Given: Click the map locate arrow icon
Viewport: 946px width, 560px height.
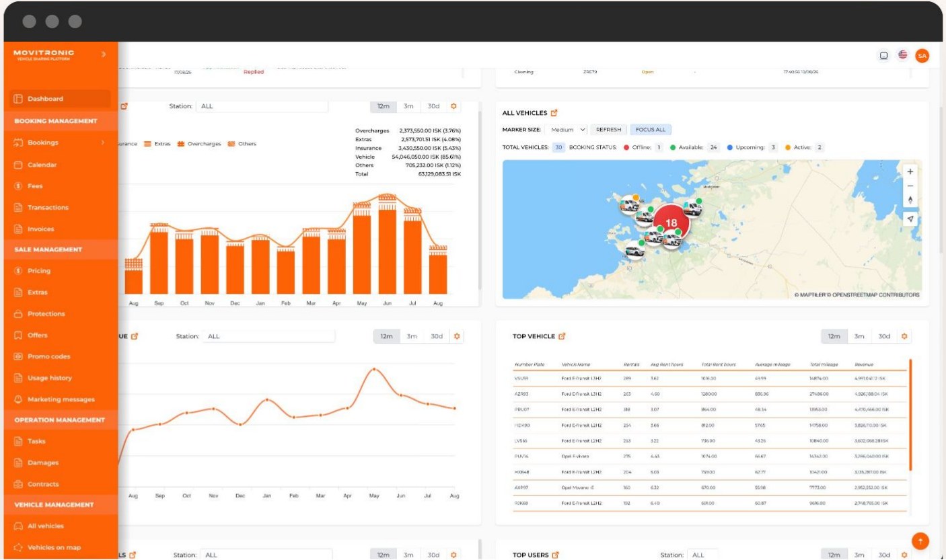Looking at the screenshot, I should [x=910, y=218].
